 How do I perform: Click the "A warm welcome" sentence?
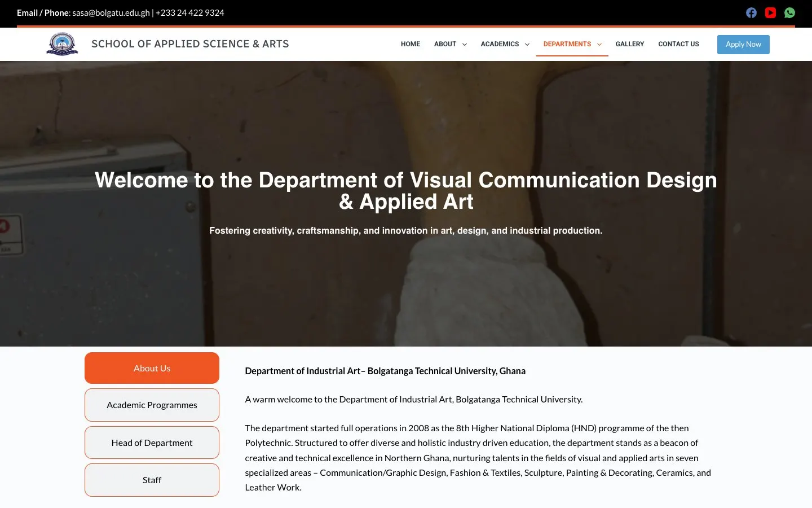coord(414,399)
